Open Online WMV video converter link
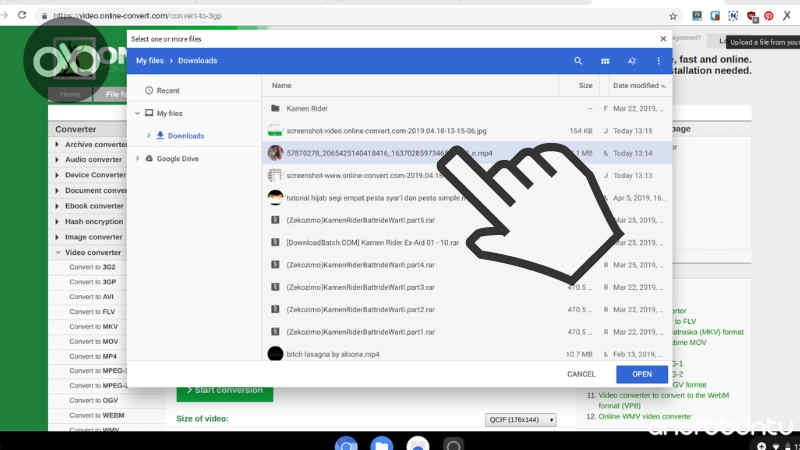Image resolution: width=800 pixels, height=450 pixels. pyautogui.click(x=644, y=416)
